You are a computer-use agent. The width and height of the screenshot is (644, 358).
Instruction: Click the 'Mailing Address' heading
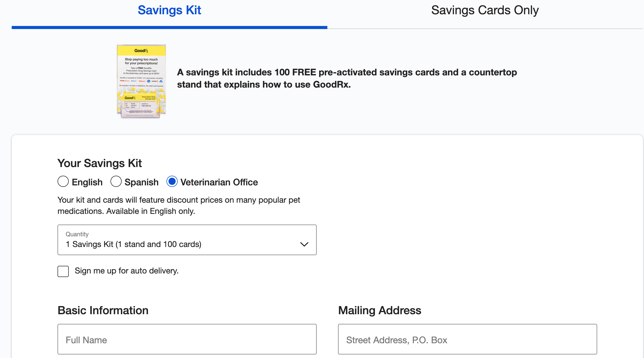380,310
